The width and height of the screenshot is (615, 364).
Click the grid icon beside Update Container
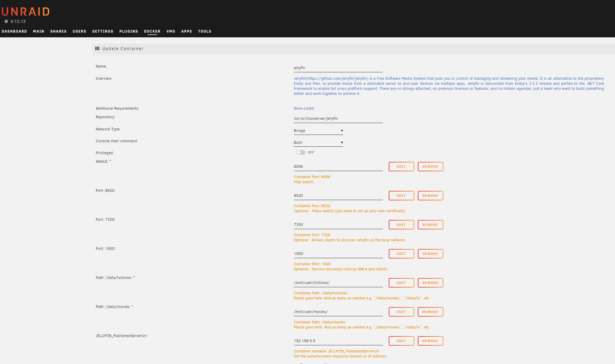point(97,49)
